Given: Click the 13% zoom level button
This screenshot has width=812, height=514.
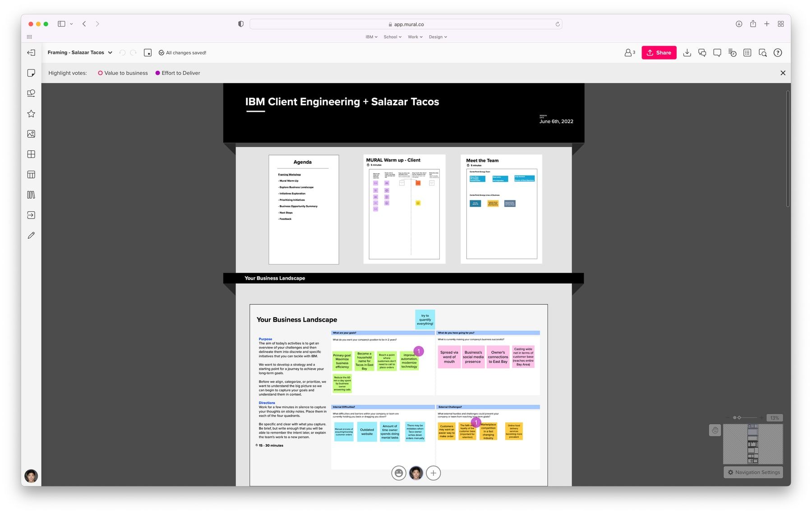Looking at the screenshot, I should [775, 418].
